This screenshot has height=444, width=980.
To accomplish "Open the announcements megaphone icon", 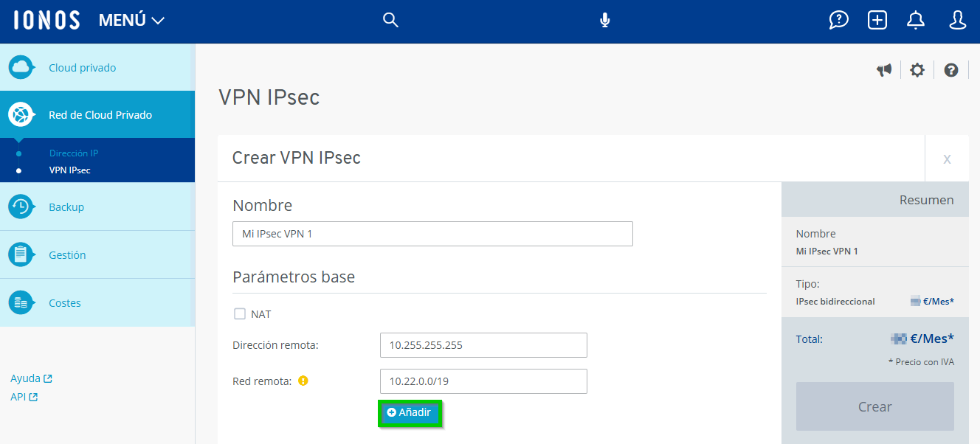I will point(884,69).
